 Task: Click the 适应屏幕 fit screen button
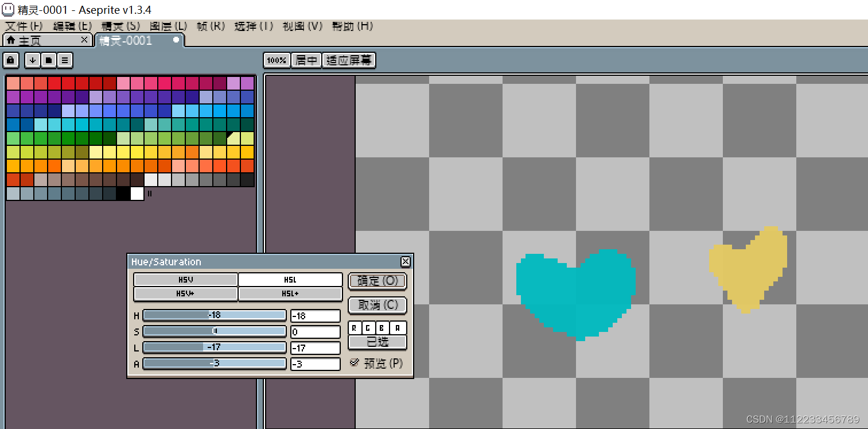(x=348, y=60)
